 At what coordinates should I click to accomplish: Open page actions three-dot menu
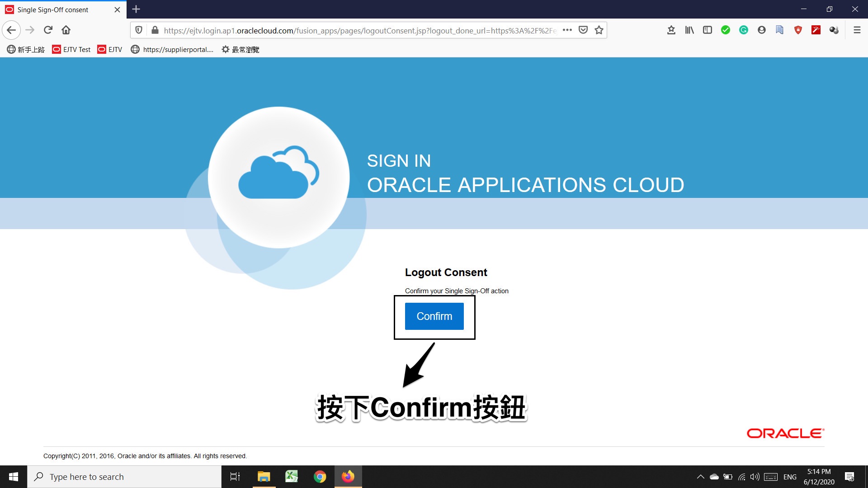[567, 30]
